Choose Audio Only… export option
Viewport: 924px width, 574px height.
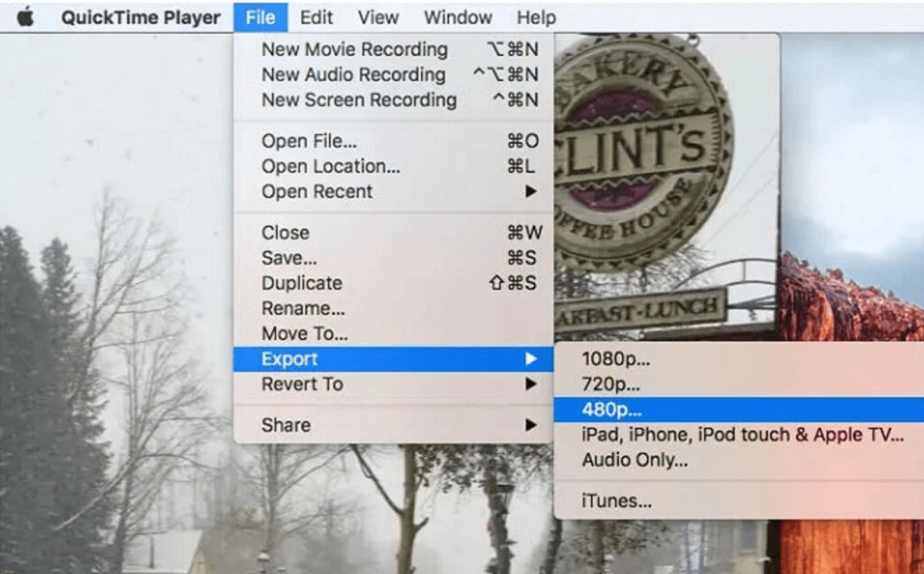(x=739, y=460)
